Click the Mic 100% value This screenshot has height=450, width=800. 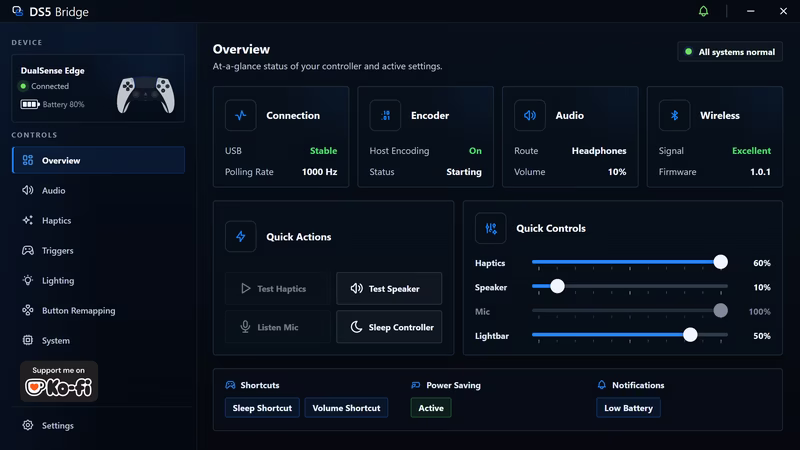[759, 312]
